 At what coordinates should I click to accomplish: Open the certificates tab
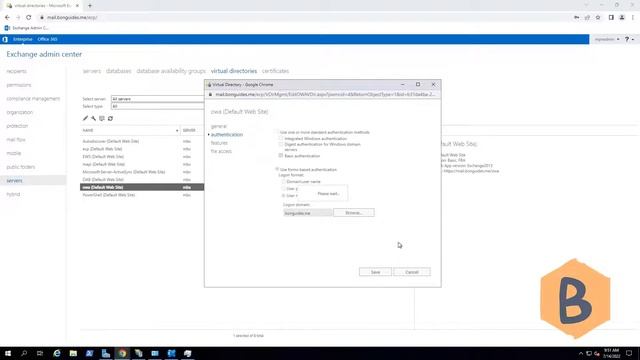(x=276, y=71)
